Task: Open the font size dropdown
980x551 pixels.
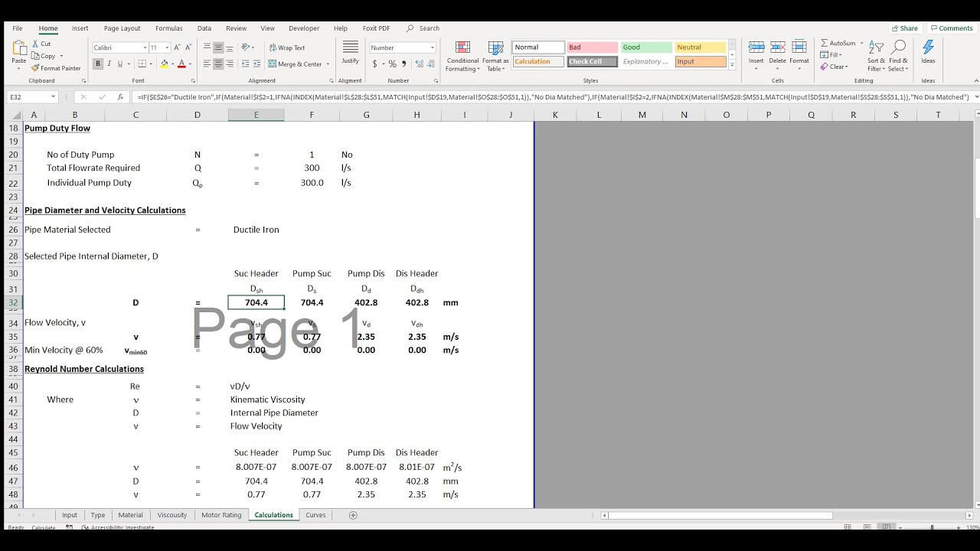Action: point(166,47)
